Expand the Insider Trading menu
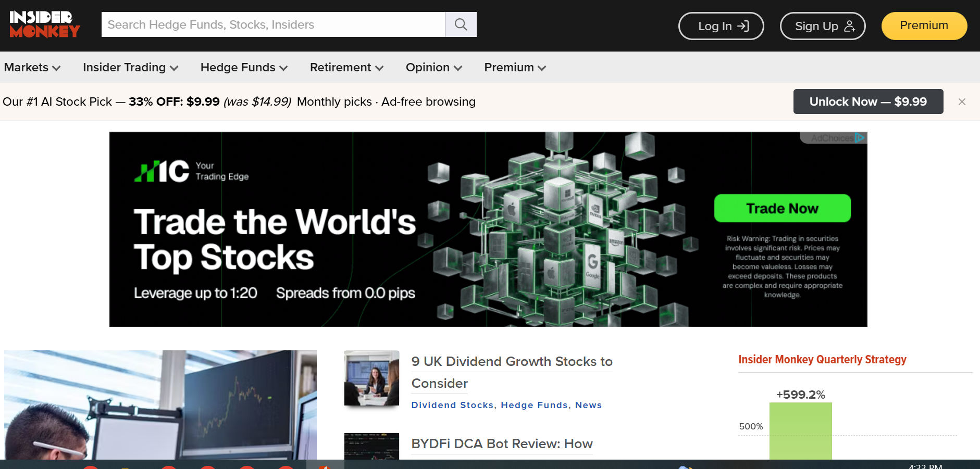Screen dimensions: 980x469 coord(131,68)
